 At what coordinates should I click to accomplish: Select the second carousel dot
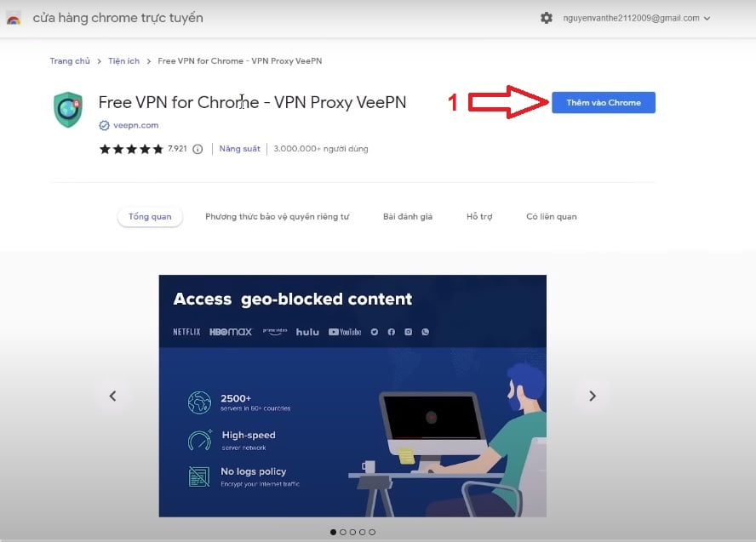click(343, 533)
